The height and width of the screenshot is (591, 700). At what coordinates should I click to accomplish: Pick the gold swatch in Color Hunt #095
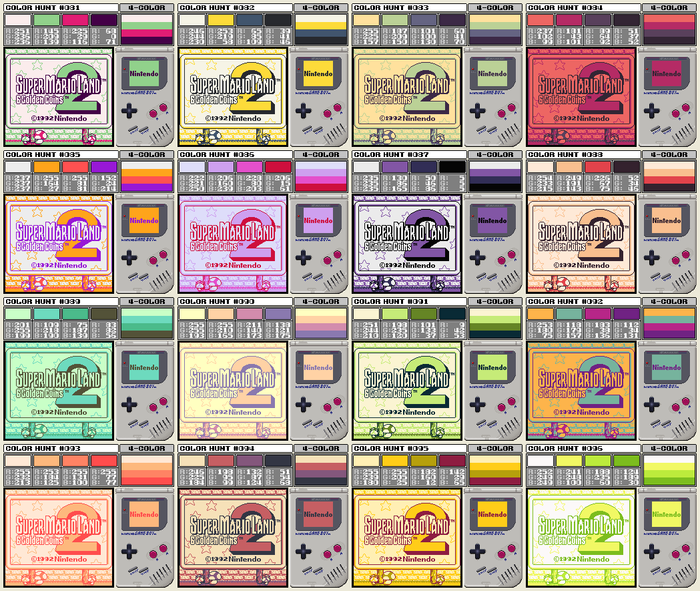click(x=394, y=461)
